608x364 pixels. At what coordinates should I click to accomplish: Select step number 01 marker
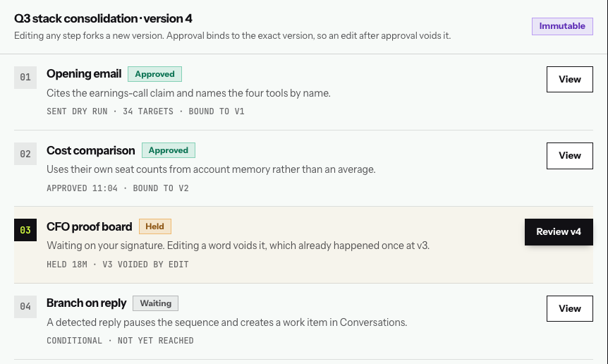25,78
